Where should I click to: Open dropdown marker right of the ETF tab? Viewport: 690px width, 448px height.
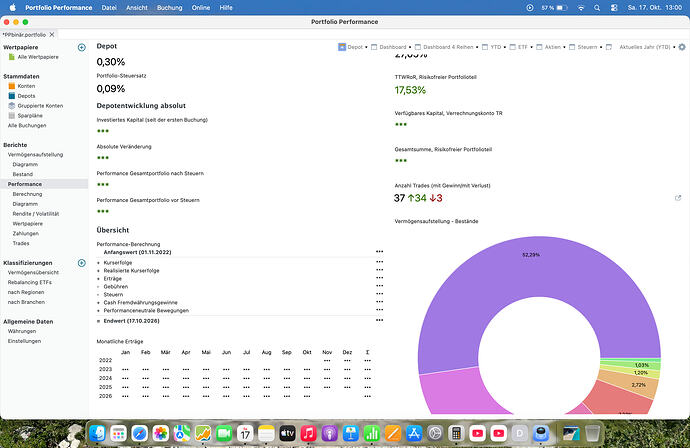pyautogui.click(x=531, y=48)
